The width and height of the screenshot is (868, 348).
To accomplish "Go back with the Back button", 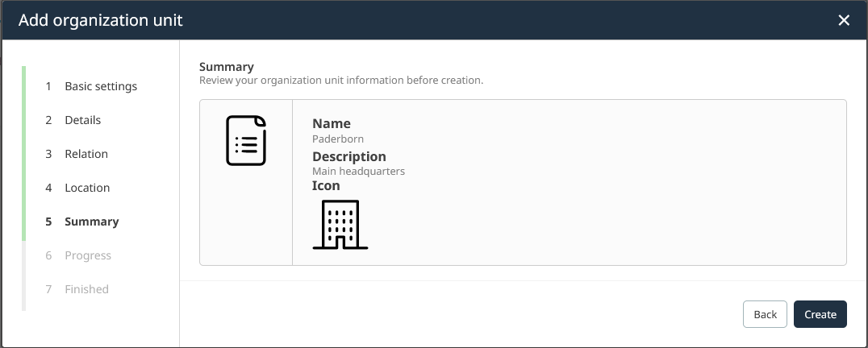I will [765, 314].
